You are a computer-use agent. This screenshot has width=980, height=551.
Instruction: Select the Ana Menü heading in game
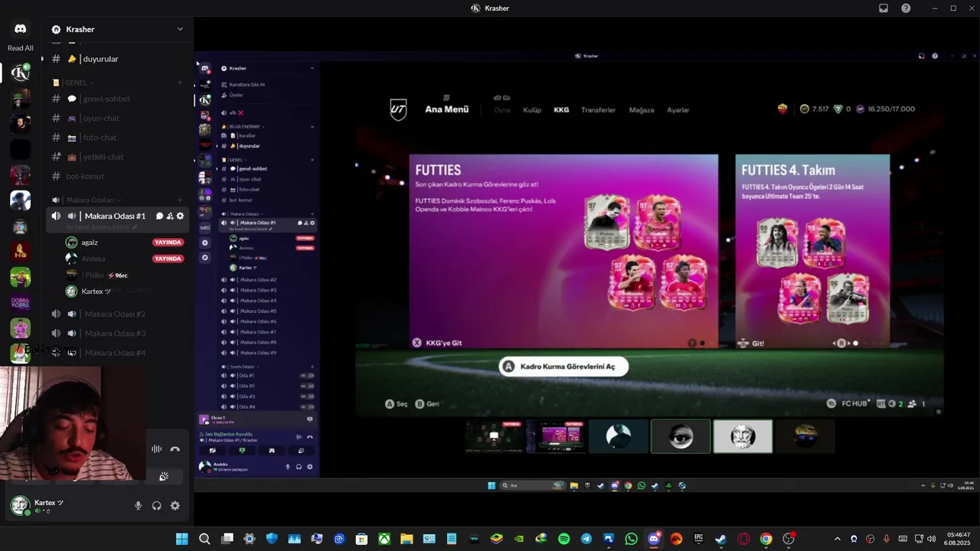[x=446, y=109]
